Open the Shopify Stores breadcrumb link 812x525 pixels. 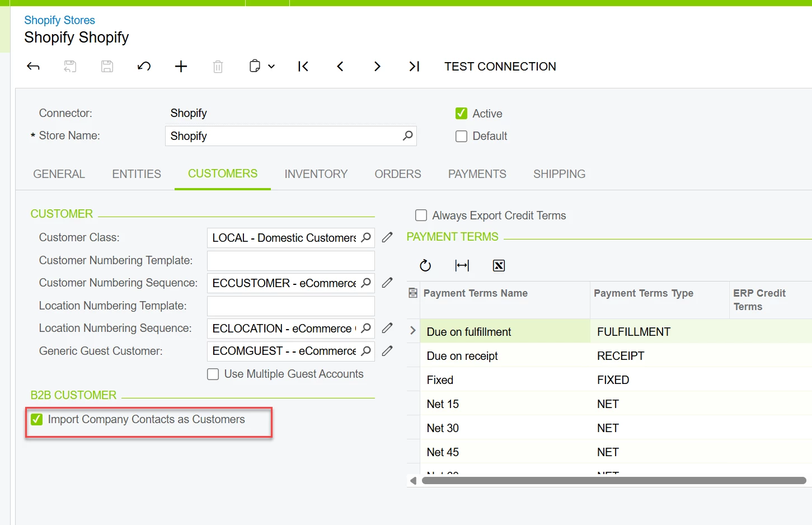point(59,20)
